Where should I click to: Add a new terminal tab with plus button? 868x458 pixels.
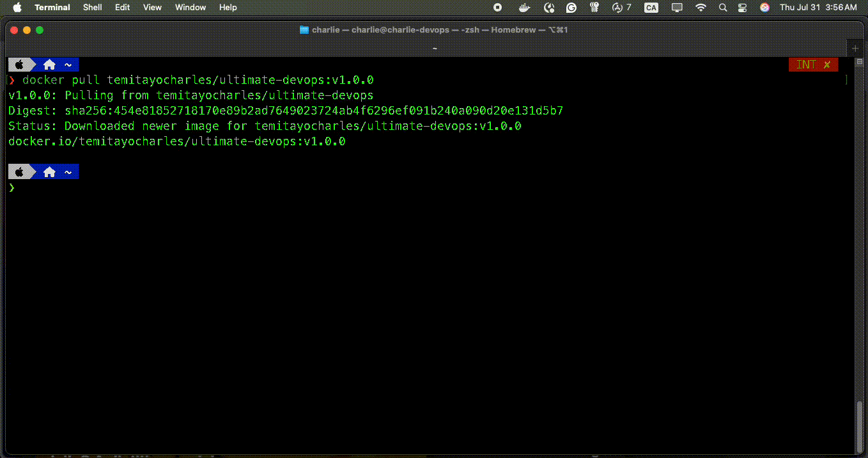point(855,48)
